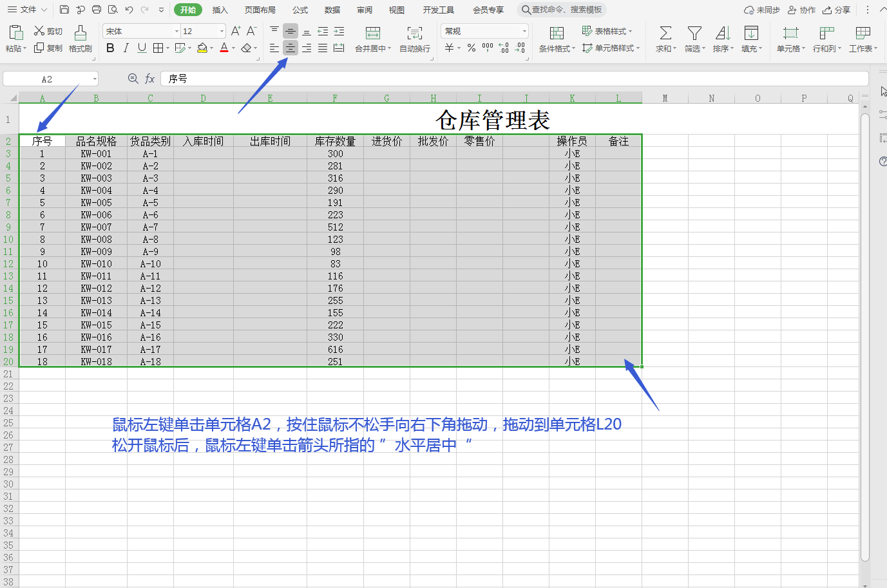This screenshot has height=588, width=887.
Task: Open the number format 常规 dropdown
Action: pos(524,31)
